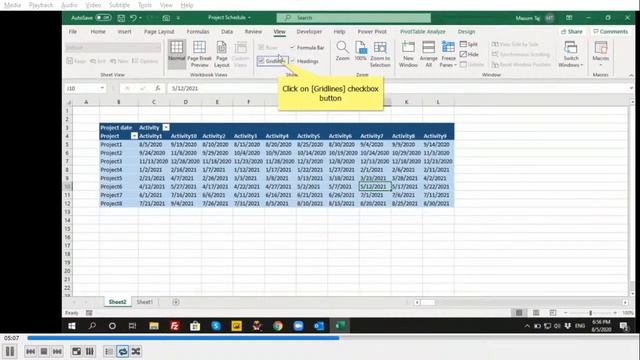Click the Masum Taj account name
The height and width of the screenshot is (360, 640).
pos(527,18)
